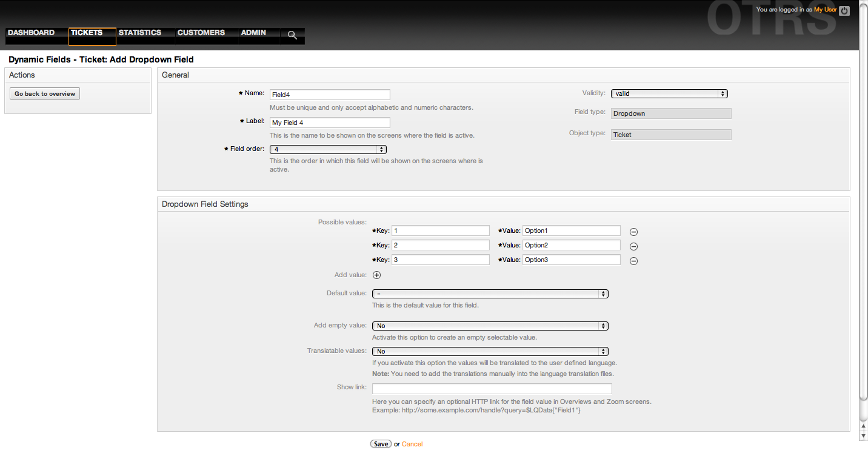Image resolution: width=868 pixels, height=450 pixels.
Task: Open the Statistics menu item
Action: [140, 33]
